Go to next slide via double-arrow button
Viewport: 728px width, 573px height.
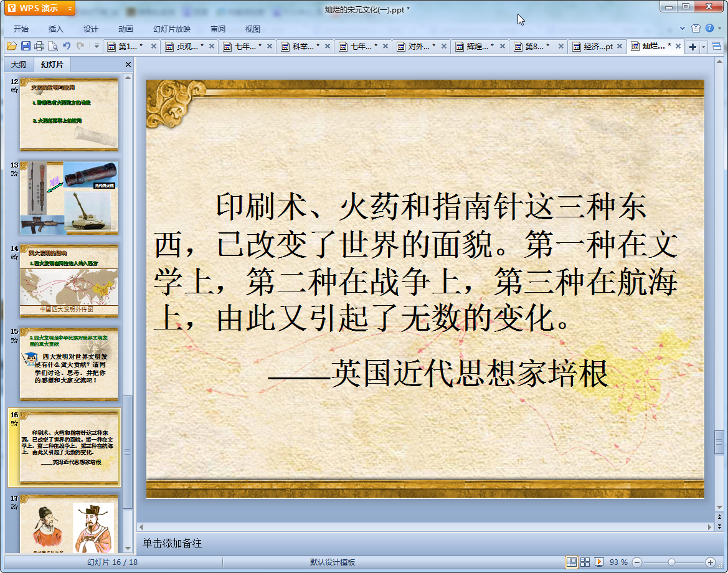pyautogui.click(x=720, y=526)
